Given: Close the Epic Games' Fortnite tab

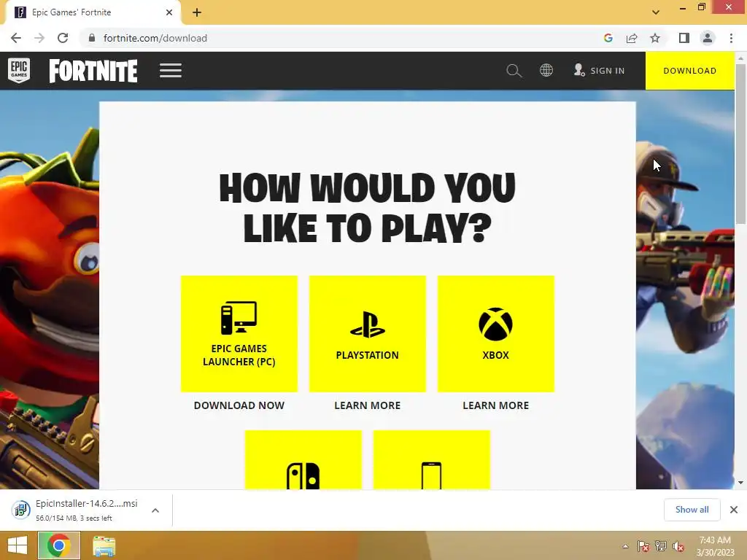Looking at the screenshot, I should pyautogui.click(x=169, y=12).
